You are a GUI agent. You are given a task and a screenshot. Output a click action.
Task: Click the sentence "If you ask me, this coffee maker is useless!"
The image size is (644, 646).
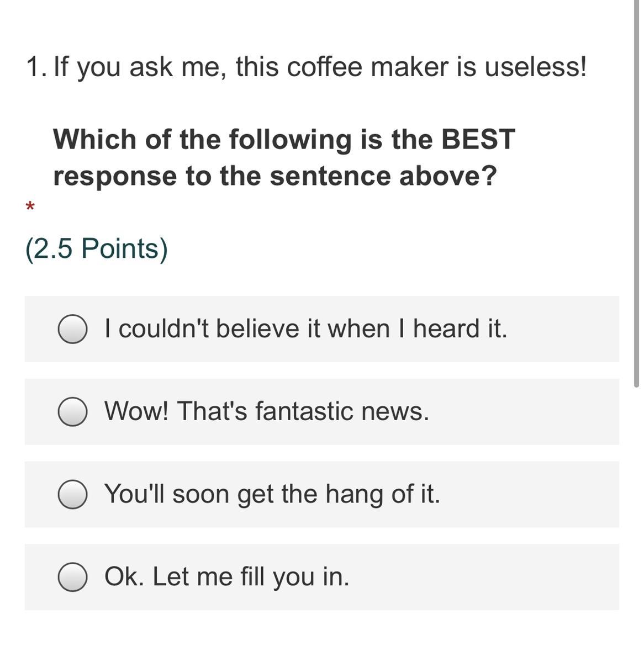coord(320,67)
